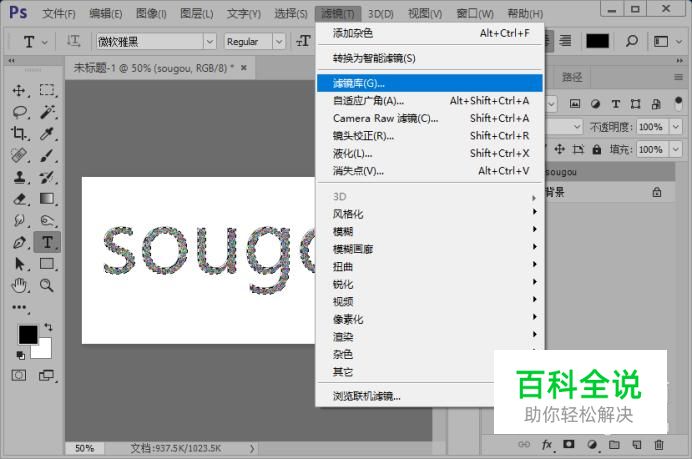Expand the Distort (扭曲) submenu
This screenshot has width=692, height=459.
coord(429,267)
